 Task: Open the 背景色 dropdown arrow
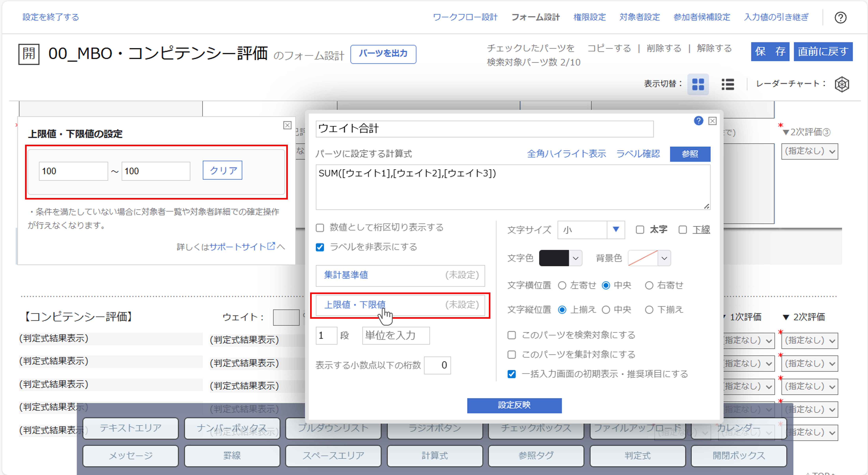[664, 259]
